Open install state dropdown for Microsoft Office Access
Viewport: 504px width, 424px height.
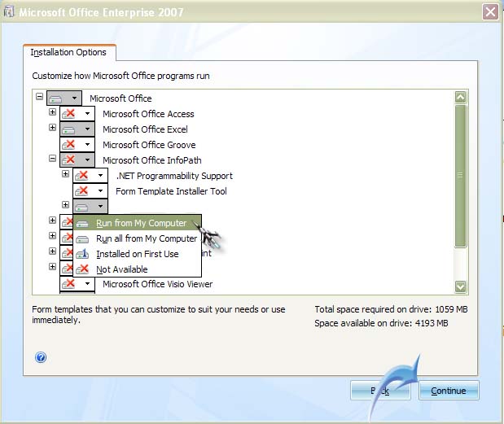click(x=77, y=114)
